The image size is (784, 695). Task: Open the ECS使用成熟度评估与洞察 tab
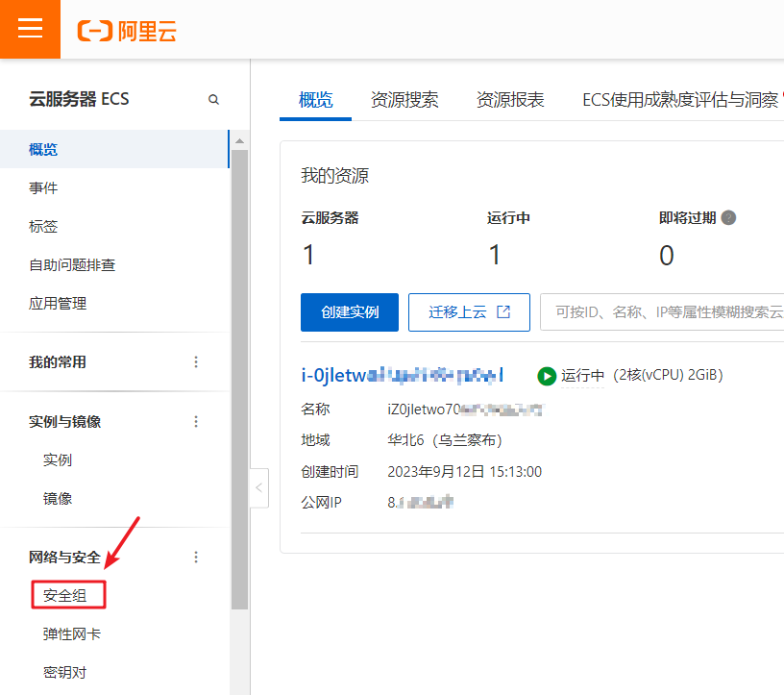(680, 100)
